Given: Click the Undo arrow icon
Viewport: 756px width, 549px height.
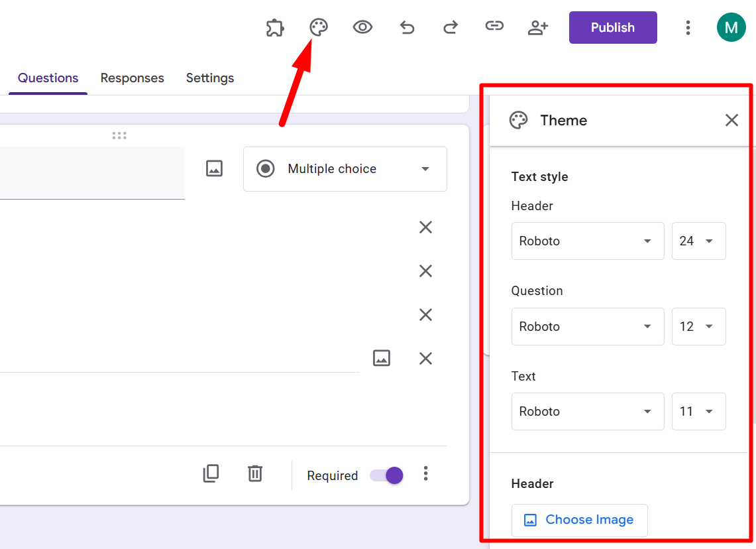Looking at the screenshot, I should (x=407, y=27).
